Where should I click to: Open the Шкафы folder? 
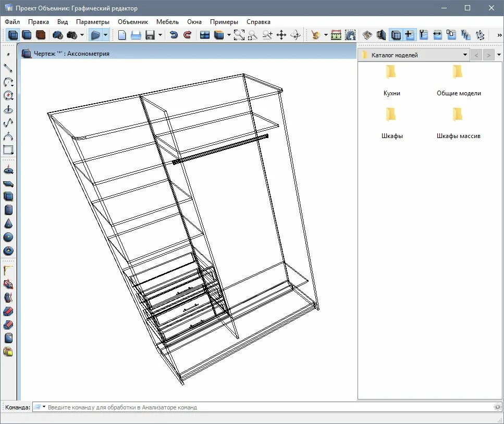[x=392, y=123]
